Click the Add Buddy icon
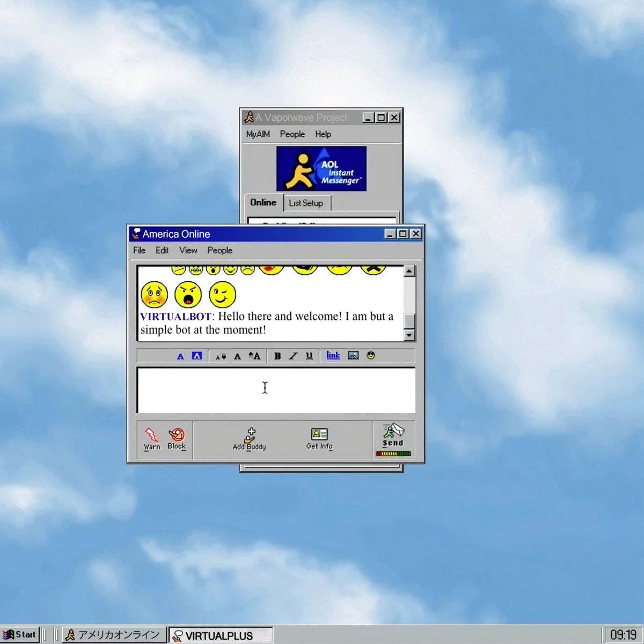This screenshot has width=644, height=644. pos(250,439)
